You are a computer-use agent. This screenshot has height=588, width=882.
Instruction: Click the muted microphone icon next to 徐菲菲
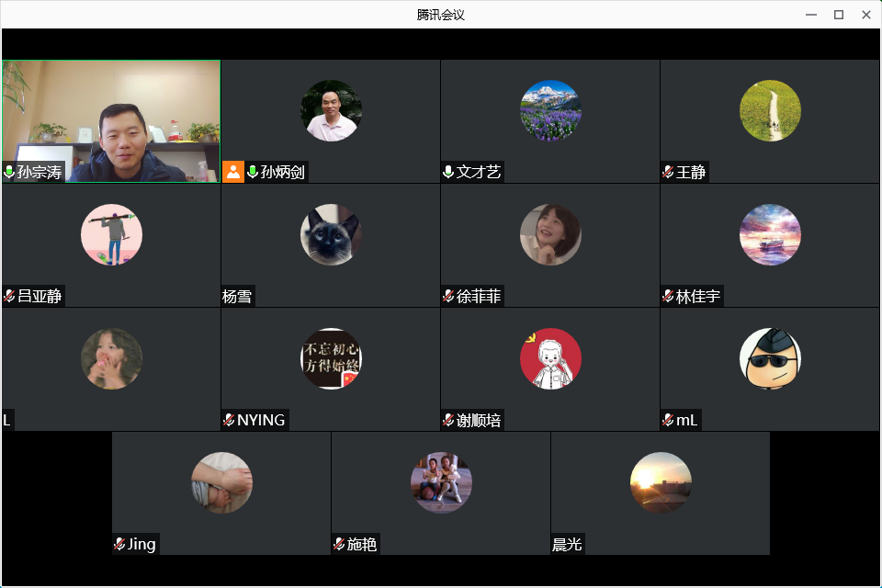[448, 296]
